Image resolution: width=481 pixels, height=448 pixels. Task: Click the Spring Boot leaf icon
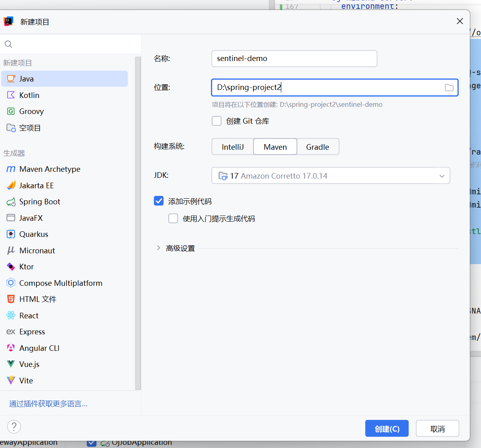(x=11, y=202)
